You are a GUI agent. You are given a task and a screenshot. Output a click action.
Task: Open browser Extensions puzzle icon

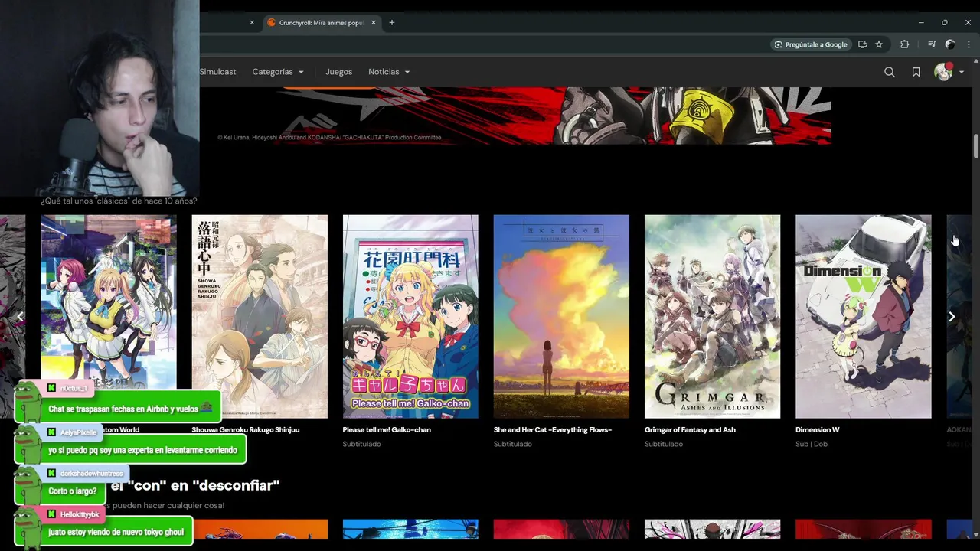[904, 44]
